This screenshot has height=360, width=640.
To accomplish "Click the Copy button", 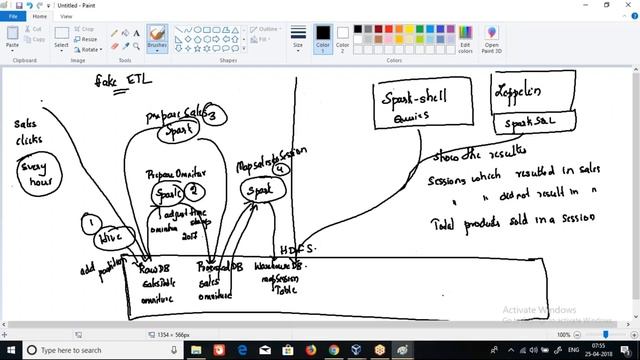I will [x=35, y=39].
